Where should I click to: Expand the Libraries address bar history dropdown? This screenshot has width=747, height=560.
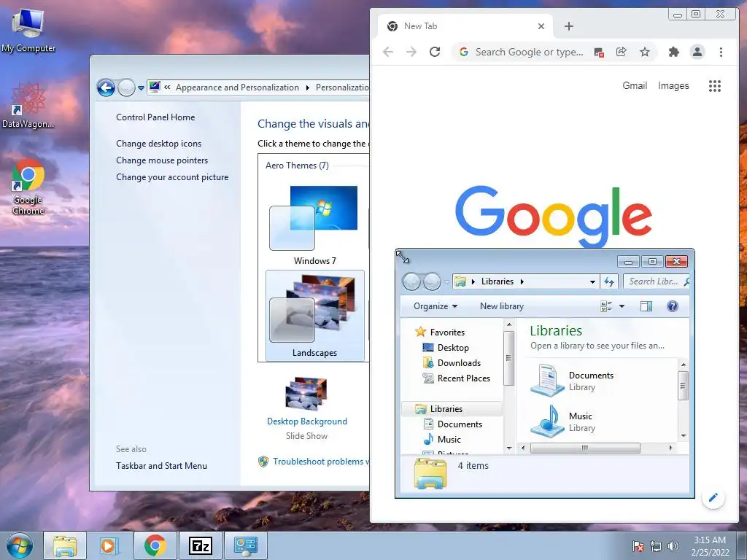pos(592,281)
